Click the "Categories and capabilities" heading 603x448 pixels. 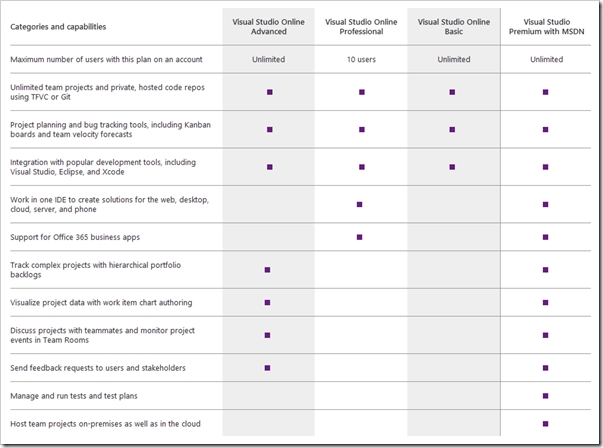point(58,26)
